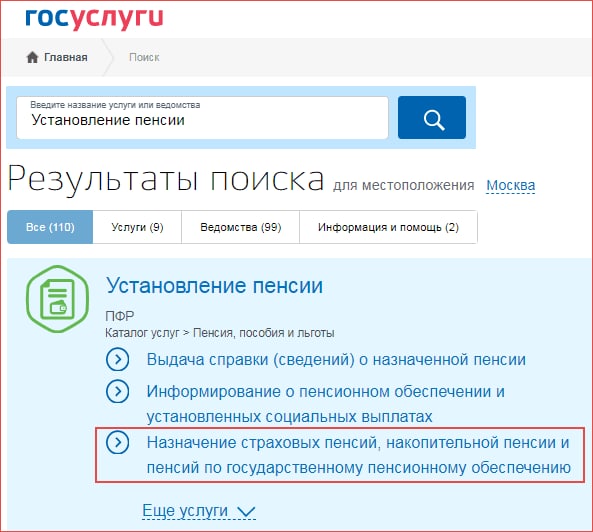This screenshot has width=593, height=532.
Task: Click arrow icon beside Информирование о пенсионном обеспечении
Action: click(x=118, y=391)
